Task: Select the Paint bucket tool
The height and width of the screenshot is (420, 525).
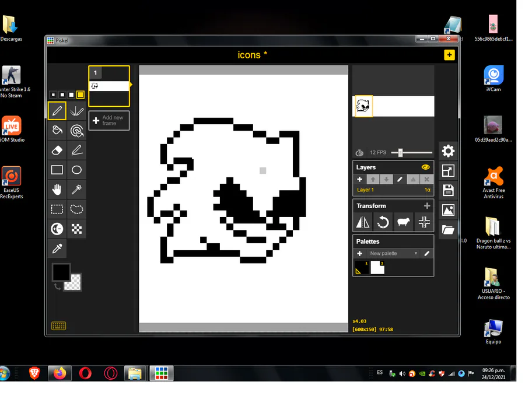Action: (57, 131)
